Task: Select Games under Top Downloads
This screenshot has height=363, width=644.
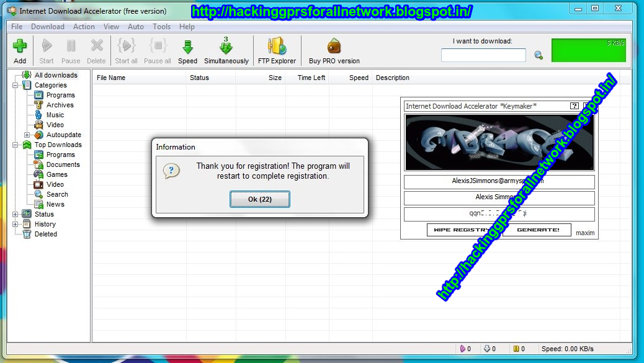Action: point(56,174)
